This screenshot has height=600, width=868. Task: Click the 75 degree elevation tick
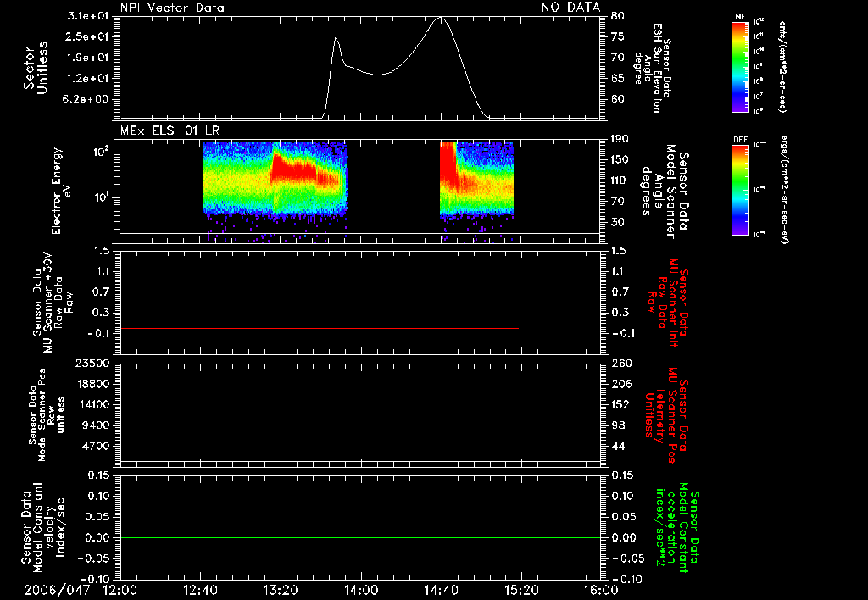(618, 36)
